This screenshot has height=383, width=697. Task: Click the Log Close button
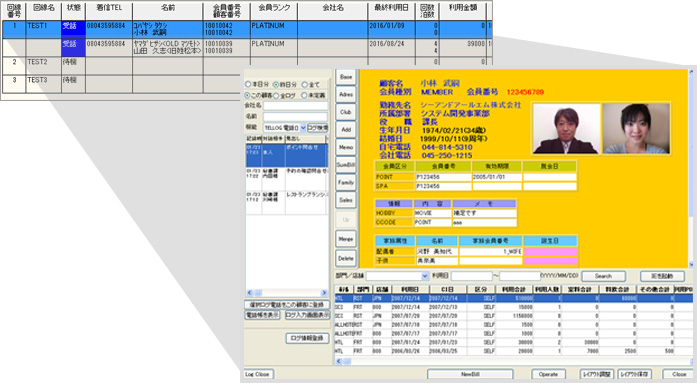coord(259,375)
